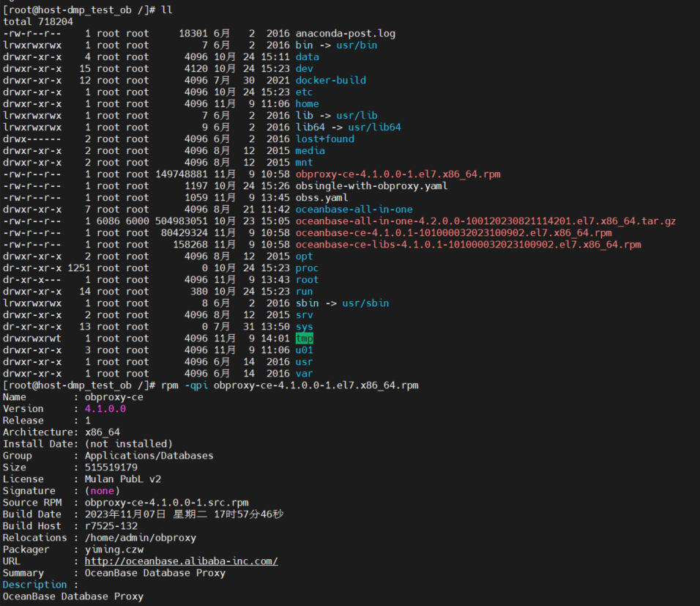
Task: Click the oceanbase.alibaba-inc.com URL link
Action: point(181,561)
